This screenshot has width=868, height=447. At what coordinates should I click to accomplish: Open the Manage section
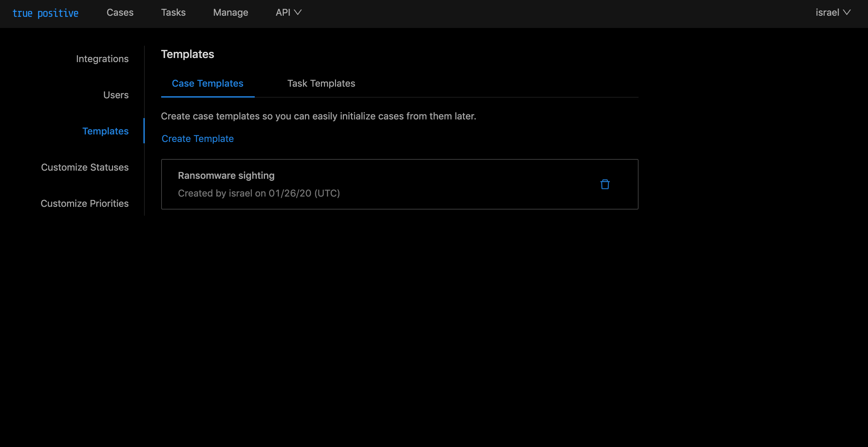230,13
